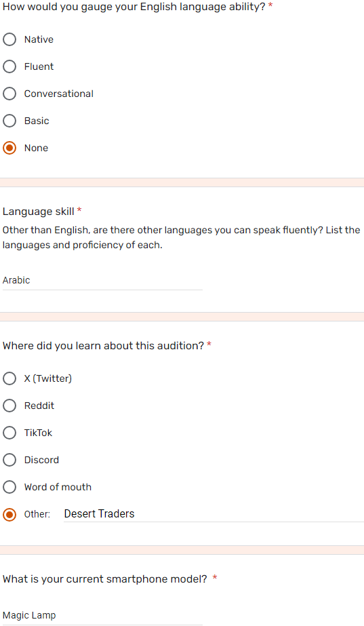
Task: Click the Word of mouth label text
Action: click(58, 487)
